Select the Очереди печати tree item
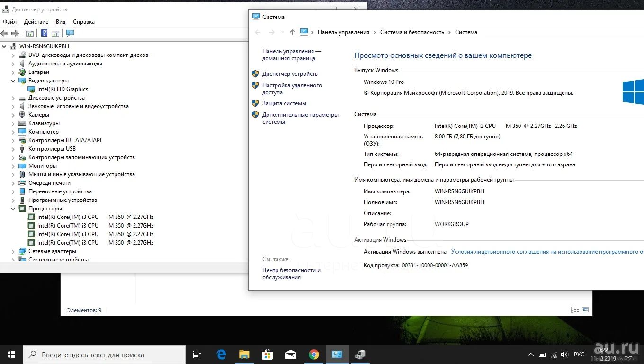 (x=49, y=183)
